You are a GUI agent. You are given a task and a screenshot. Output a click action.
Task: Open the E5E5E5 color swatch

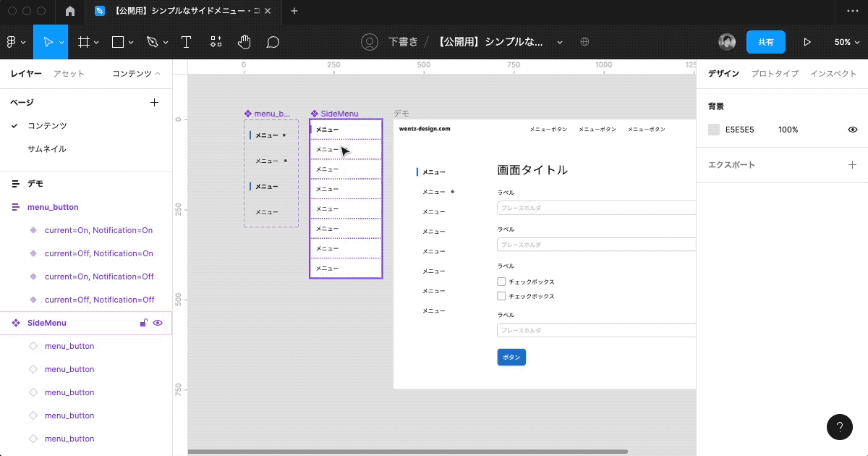click(x=712, y=130)
